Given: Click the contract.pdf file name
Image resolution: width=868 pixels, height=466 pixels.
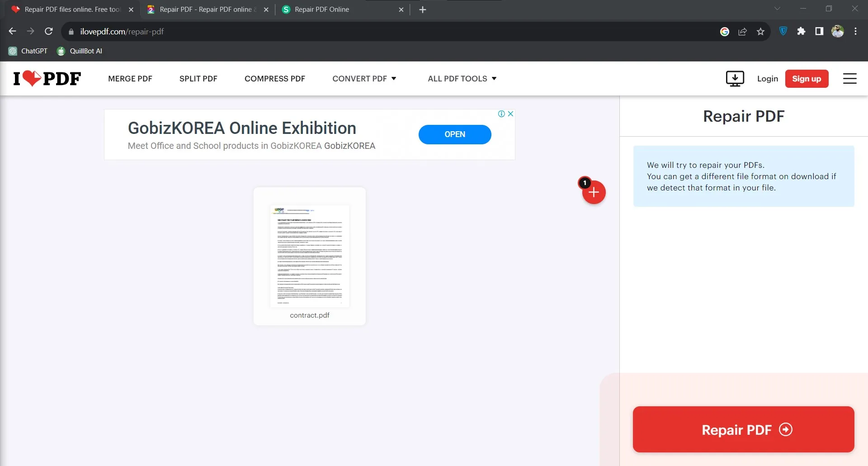Looking at the screenshot, I should coord(310,315).
